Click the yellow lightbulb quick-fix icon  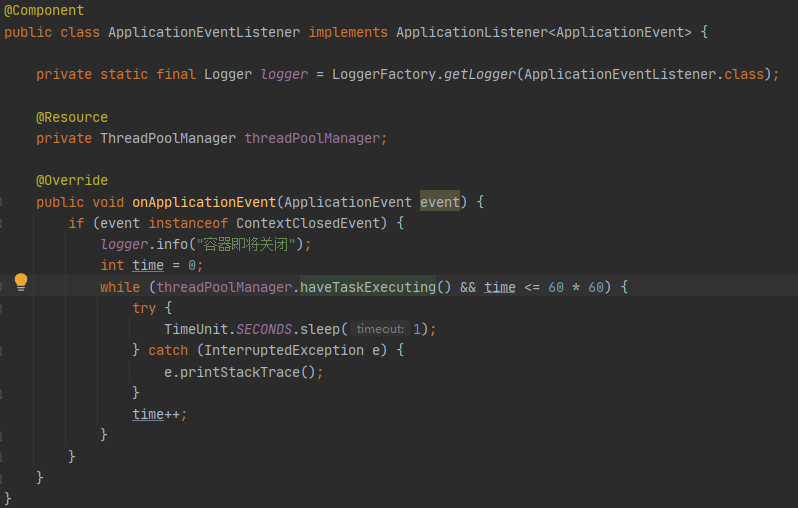pyautogui.click(x=21, y=282)
